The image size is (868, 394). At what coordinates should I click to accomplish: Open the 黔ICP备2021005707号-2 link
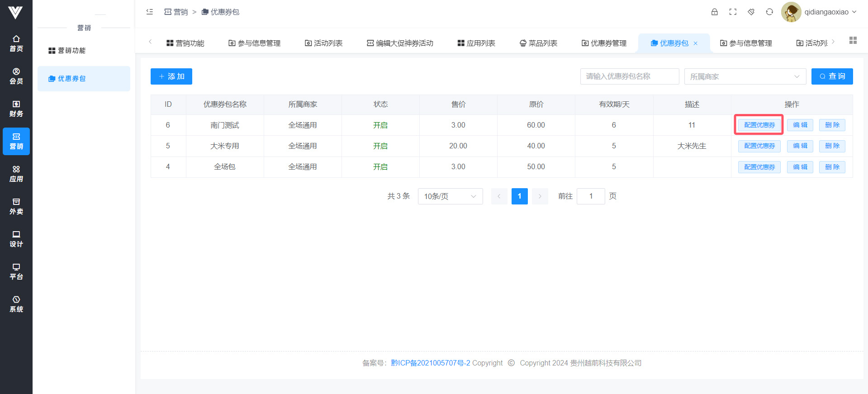pos(430,363)
